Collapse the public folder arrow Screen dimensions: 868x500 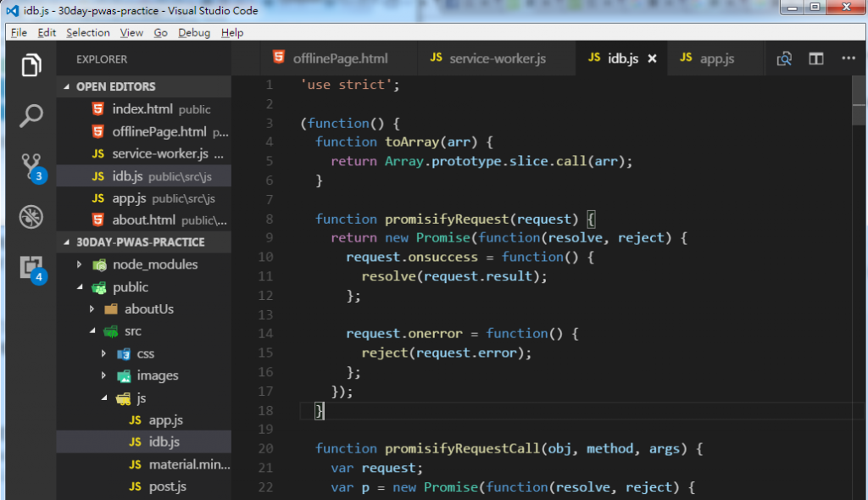[80, 286]
